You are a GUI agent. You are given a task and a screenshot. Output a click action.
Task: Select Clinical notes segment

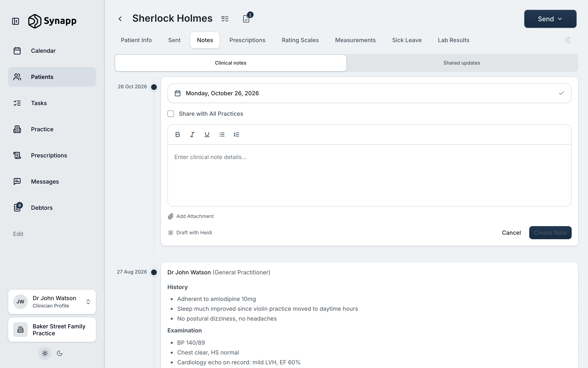(231, 63)
